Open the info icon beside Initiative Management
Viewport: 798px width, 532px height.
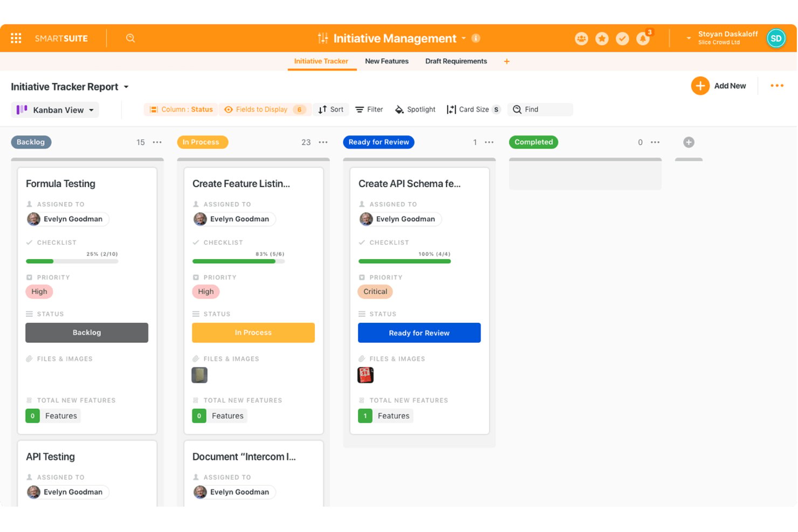point(476,38)
